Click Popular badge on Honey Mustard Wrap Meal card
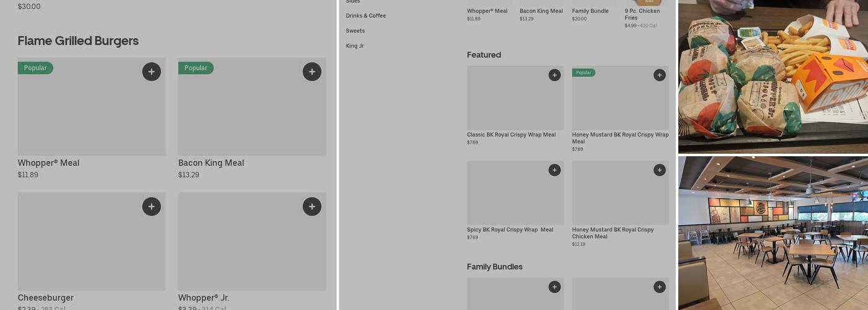The width and height of the screenshot is (868, 310). tap(583, 73)
